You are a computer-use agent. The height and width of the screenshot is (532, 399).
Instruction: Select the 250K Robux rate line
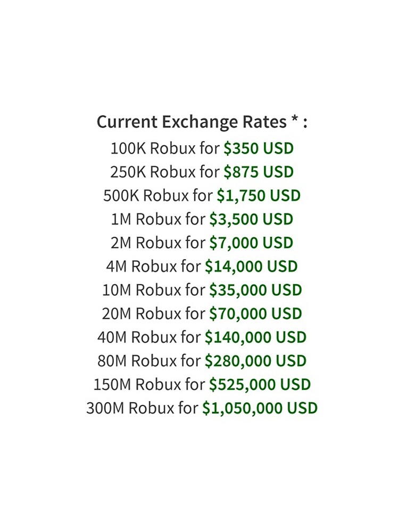pyautogui.click(x=202, y=172)
